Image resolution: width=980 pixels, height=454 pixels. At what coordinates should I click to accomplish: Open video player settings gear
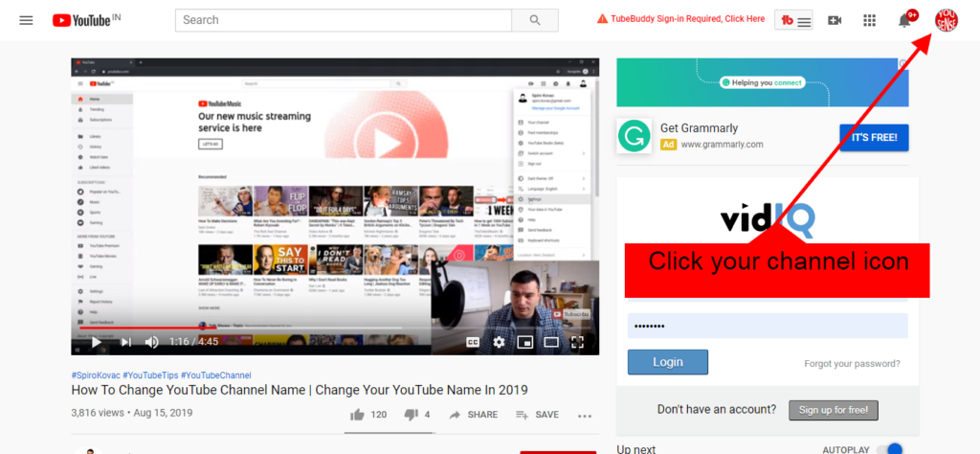pyautogui.click(x=499, y=342)
